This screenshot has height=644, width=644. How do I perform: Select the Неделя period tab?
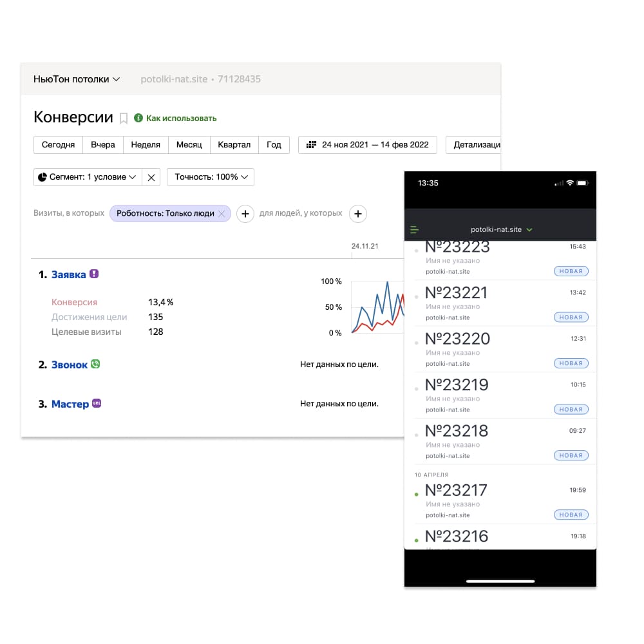click(x=146, y=145)
